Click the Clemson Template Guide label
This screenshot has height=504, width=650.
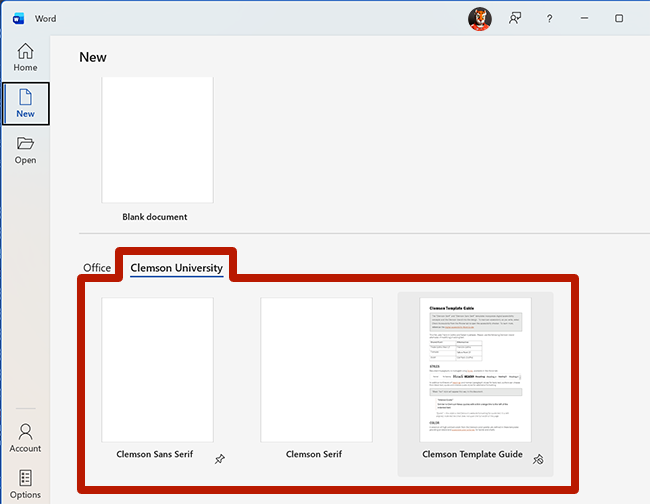472,454
